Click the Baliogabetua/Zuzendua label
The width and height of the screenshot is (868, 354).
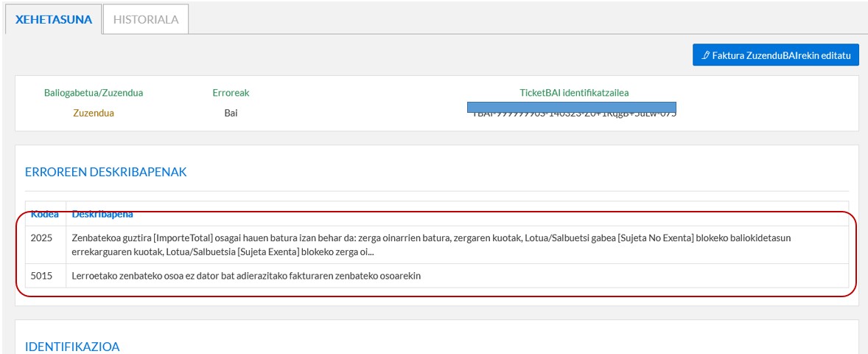pyautogui.click(x=94, y=93)
